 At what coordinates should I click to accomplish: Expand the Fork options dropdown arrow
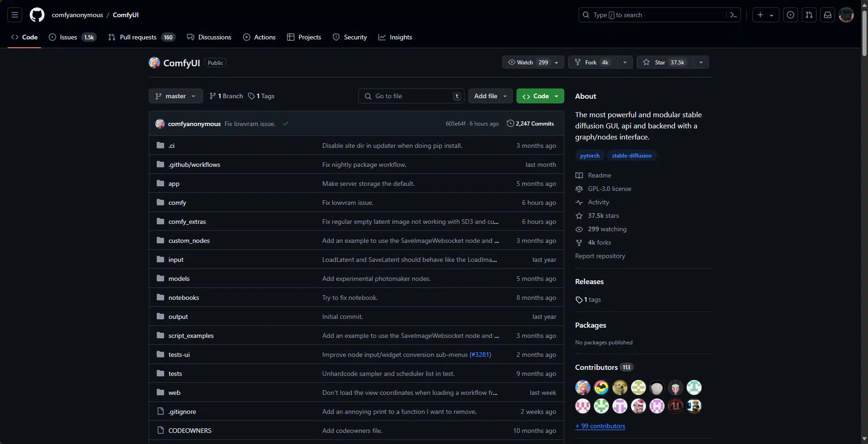(625, 62)
